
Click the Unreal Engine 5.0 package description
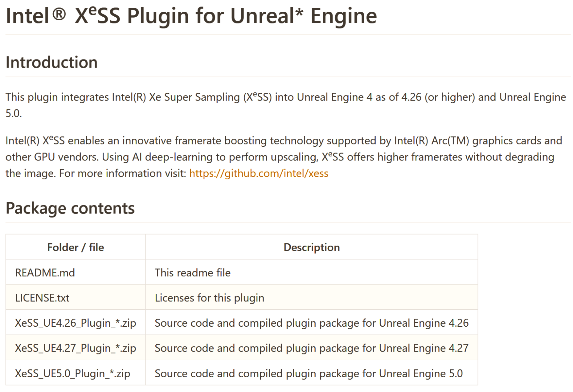(308, 373)
